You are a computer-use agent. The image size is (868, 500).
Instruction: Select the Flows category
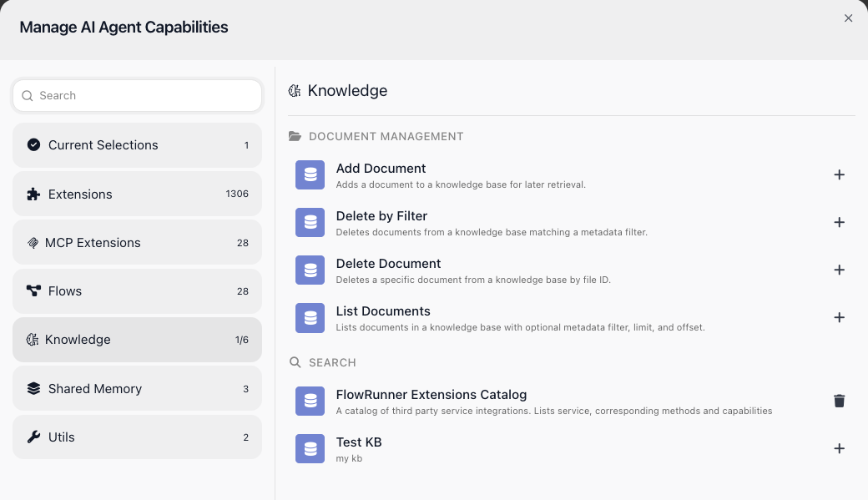[137, 291]
